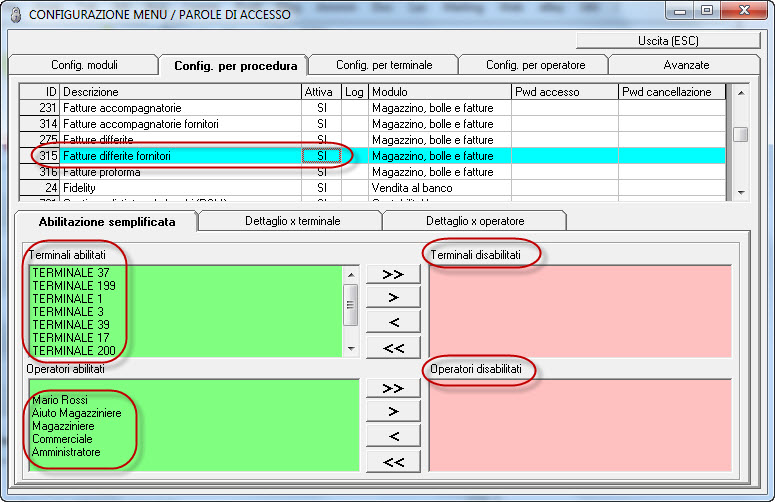This screenshot has height=502, width=775.
Task: Click the terminals list scrollbar thumb
Action: pyautogui.click(x=350, y=304)
